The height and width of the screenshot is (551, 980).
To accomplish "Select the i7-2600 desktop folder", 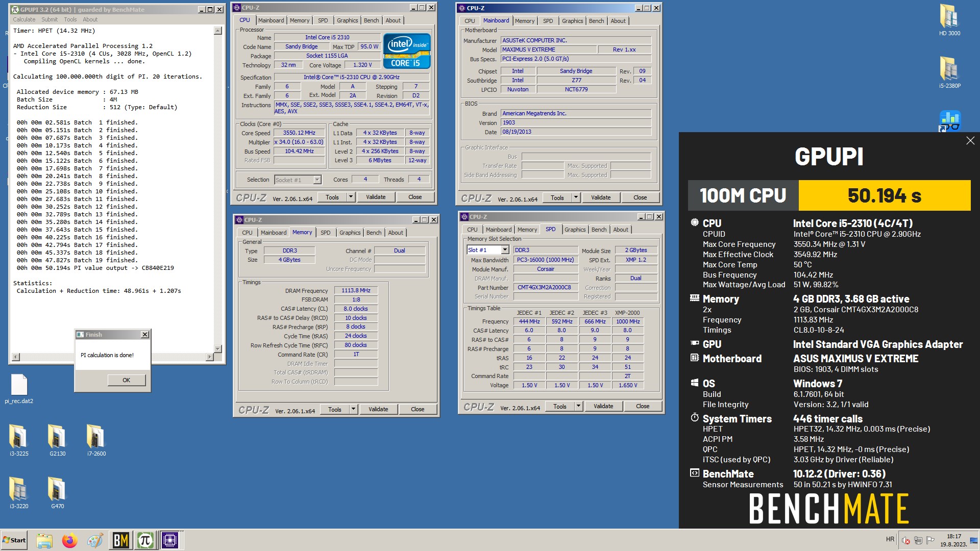I will (96, 440).
